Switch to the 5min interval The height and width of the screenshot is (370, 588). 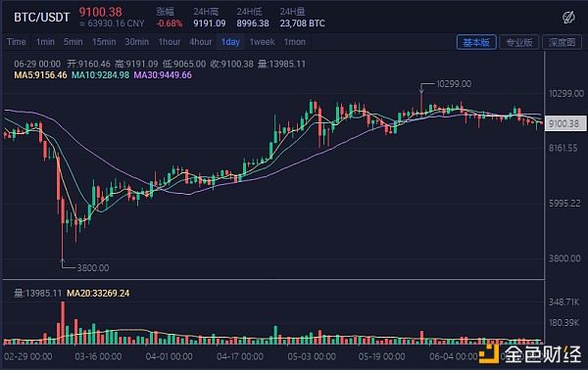pyautogui.click(x=73, y=42)
